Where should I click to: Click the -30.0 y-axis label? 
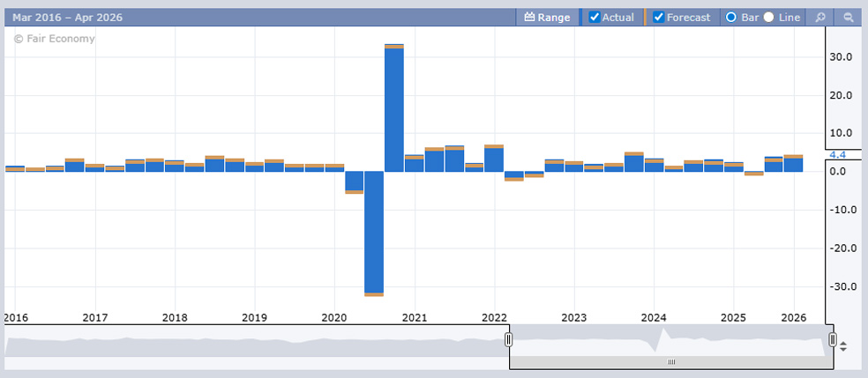[844, 286]
